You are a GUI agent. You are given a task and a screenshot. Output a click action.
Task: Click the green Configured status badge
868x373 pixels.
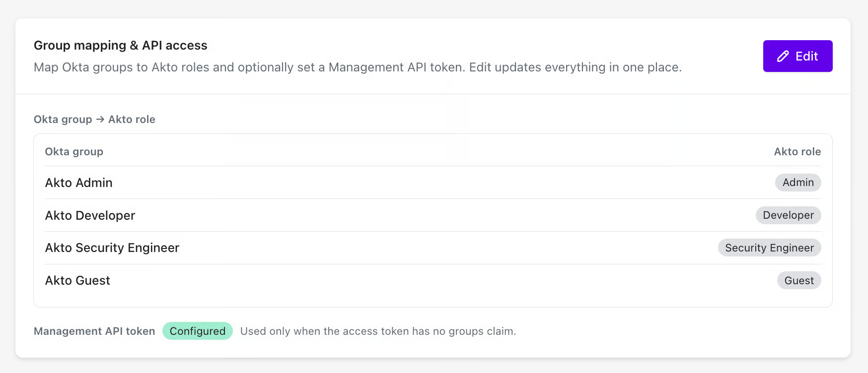[198, 331]
